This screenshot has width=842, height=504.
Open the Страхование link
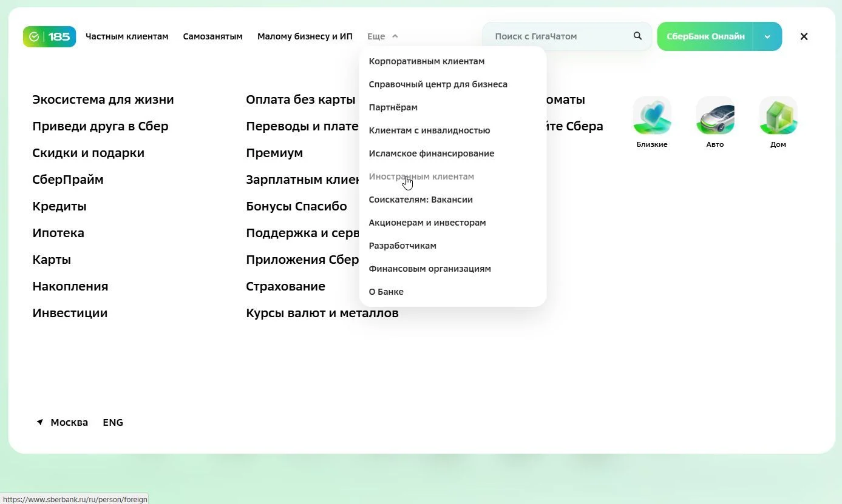[285, 286]
